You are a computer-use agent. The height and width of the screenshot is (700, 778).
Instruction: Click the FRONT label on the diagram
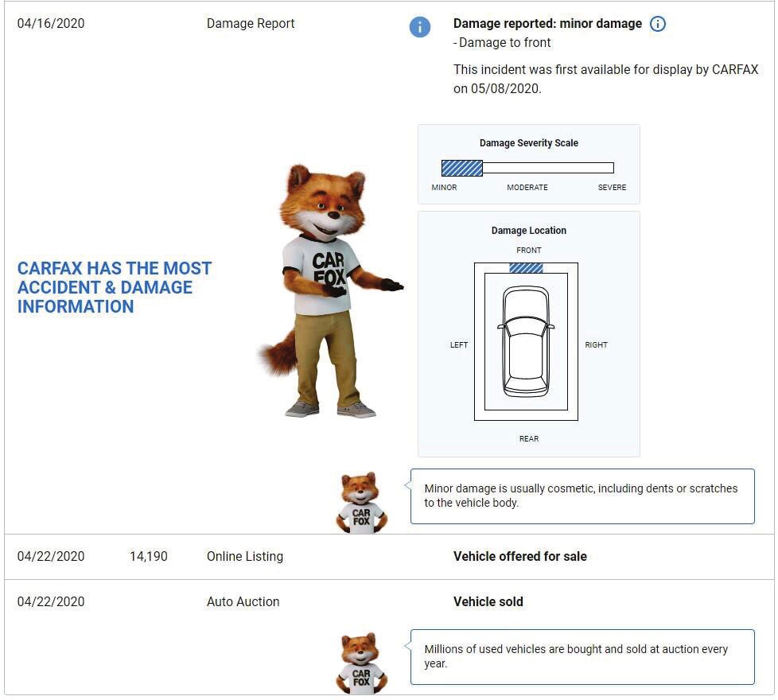point(529,250)
